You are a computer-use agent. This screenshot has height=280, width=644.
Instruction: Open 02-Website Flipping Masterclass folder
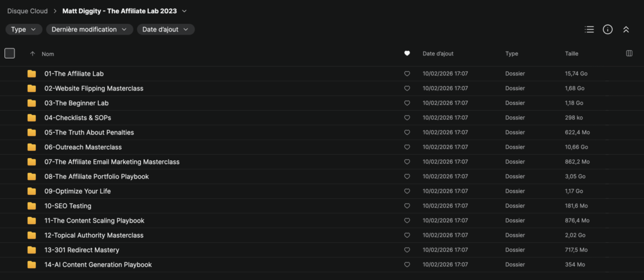tap(94, 88)
